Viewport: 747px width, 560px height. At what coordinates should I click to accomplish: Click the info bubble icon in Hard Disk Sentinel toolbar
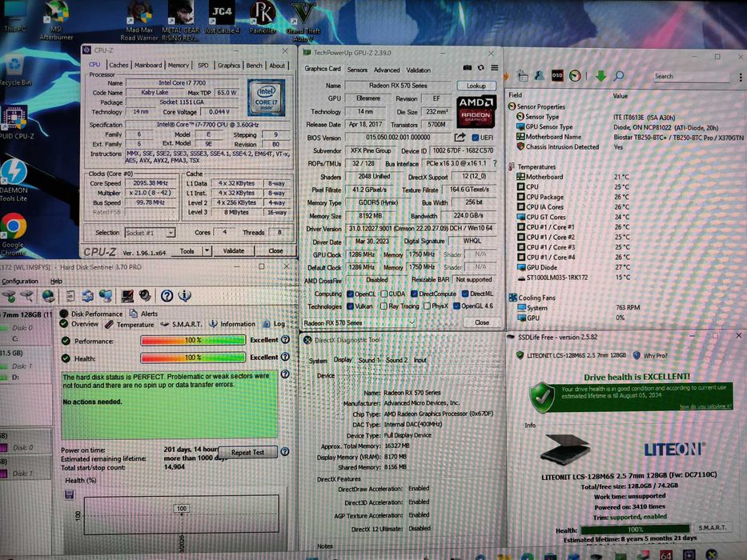coord(184,296)
